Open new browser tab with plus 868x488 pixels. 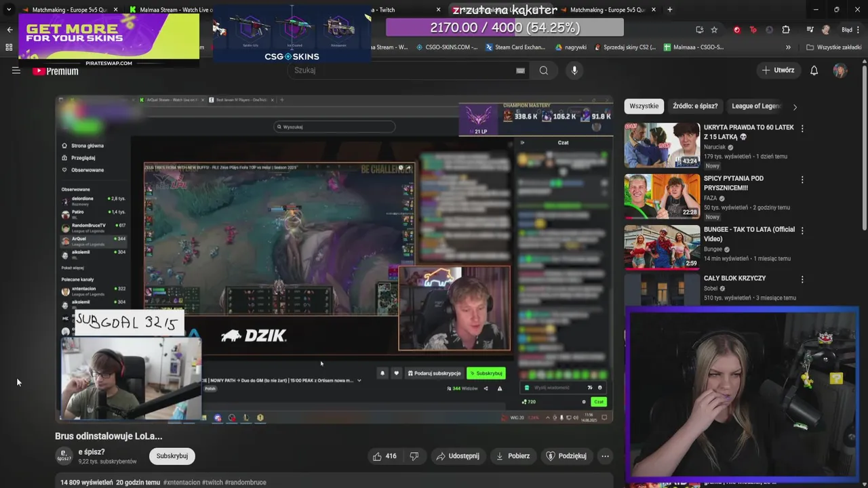click(x=669, y=9)
